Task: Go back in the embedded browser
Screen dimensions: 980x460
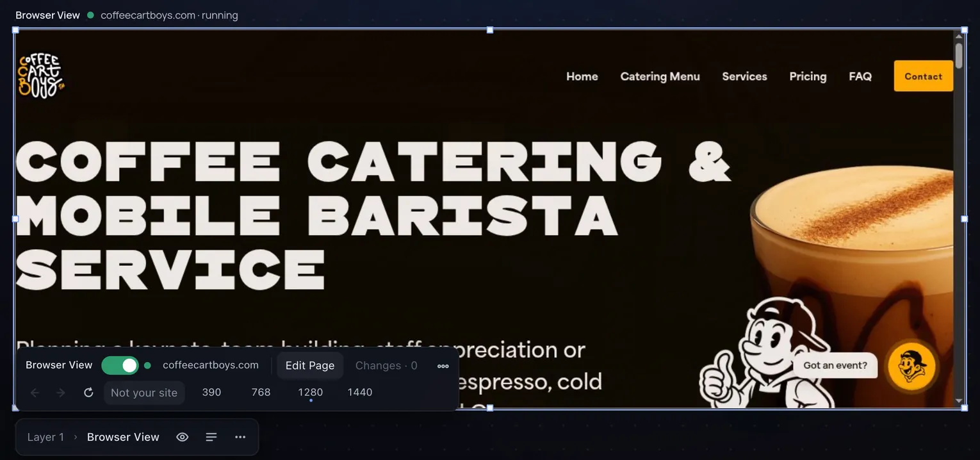Action: 35,392
